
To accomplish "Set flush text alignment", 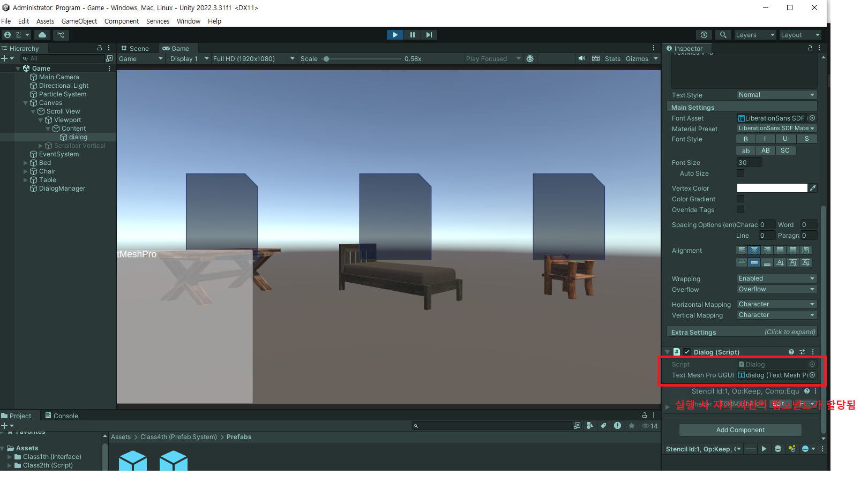I will pos(793,250).
